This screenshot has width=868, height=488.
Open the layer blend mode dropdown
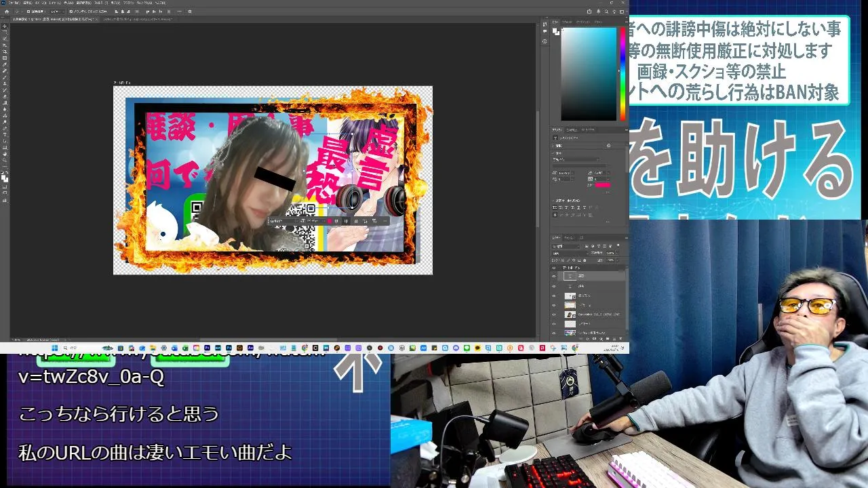click(x=570, y=253)
